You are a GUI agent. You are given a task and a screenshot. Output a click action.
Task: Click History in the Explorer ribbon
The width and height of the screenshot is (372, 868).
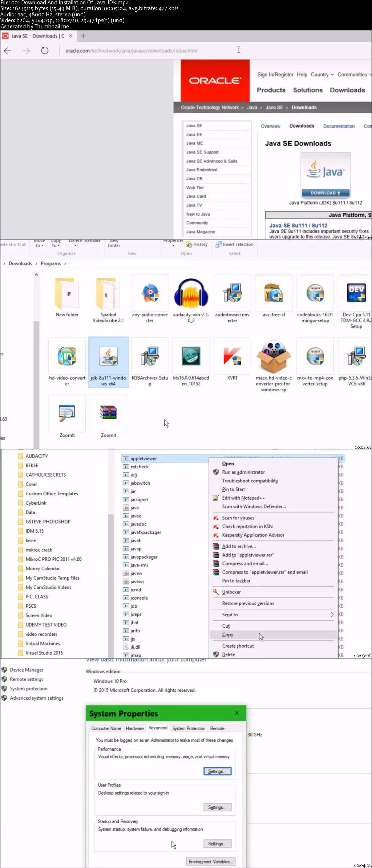click(x=197, y=245)
